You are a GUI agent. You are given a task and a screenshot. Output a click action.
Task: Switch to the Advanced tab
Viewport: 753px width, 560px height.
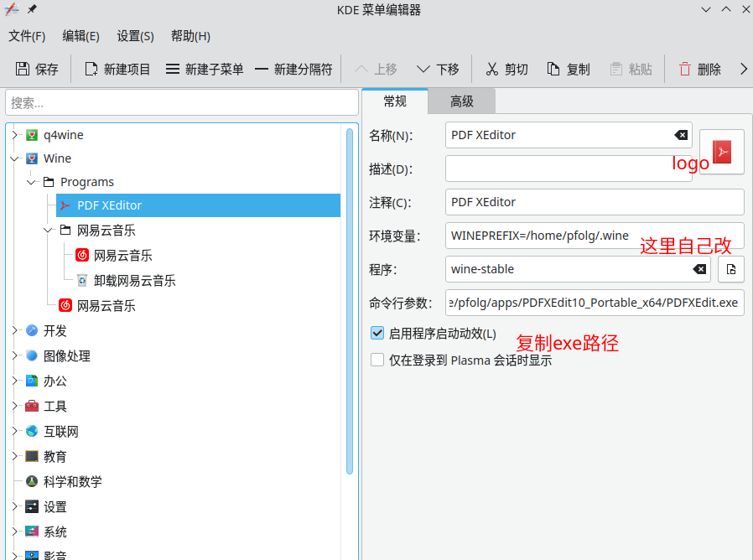461,101
